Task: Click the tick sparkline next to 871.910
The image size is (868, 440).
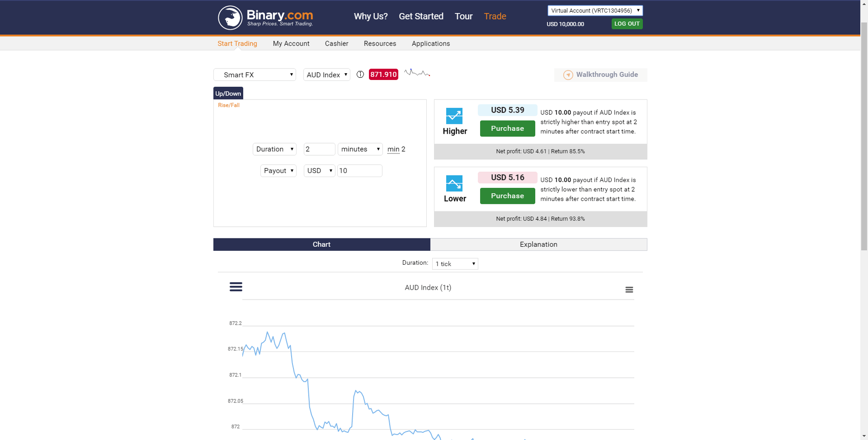Action: click(417, 73)
